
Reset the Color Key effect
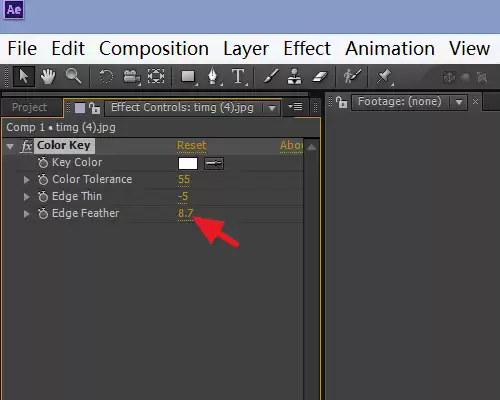click(x=192, y=145)
